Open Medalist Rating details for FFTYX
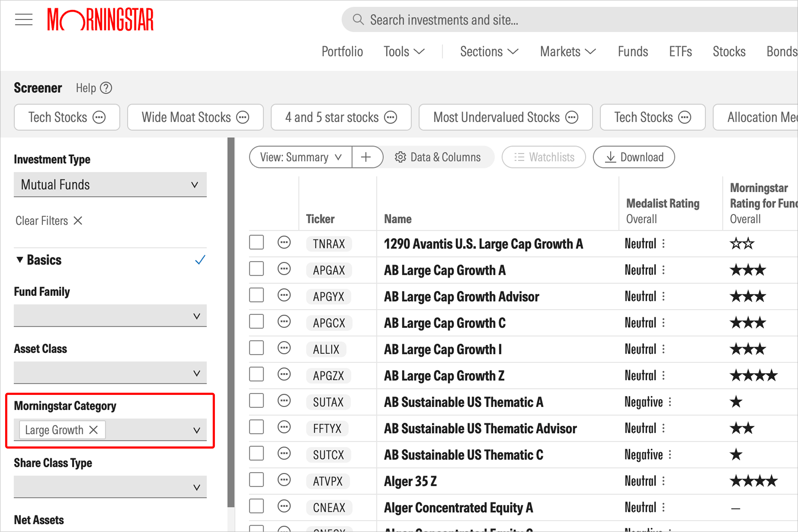798x532 pixels. point(664,428)
